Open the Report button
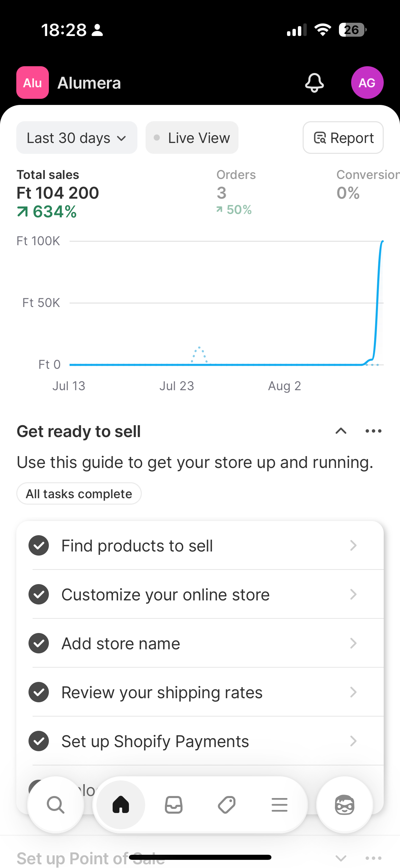The height and width of the screenshot is (868, 400). coord(343,138)
